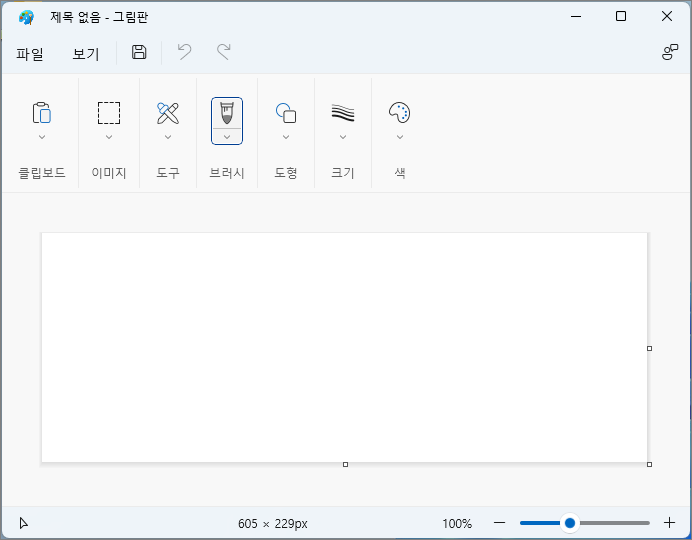Click the 도구 group label
692x540 pixels.
(x=168, y=172)
